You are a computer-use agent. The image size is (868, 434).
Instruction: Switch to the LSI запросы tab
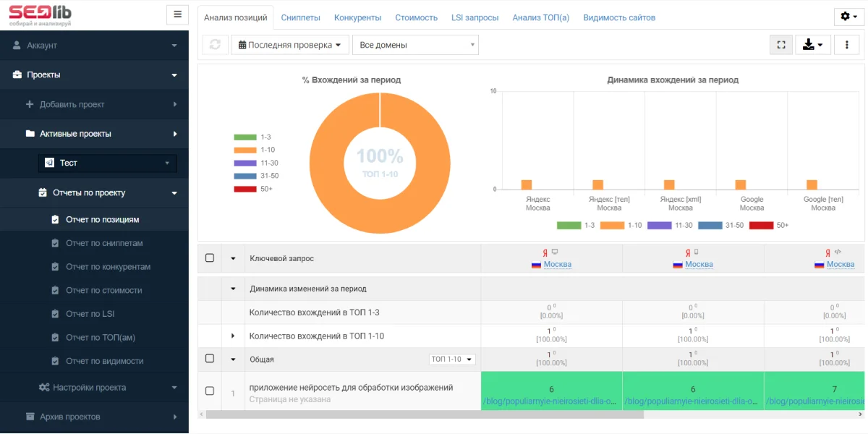point(475,17)
